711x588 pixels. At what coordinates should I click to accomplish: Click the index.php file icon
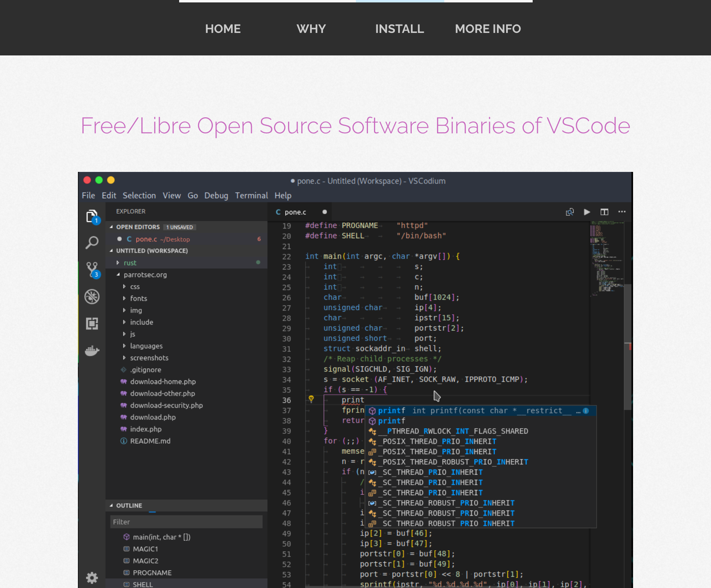click(124, 429)
